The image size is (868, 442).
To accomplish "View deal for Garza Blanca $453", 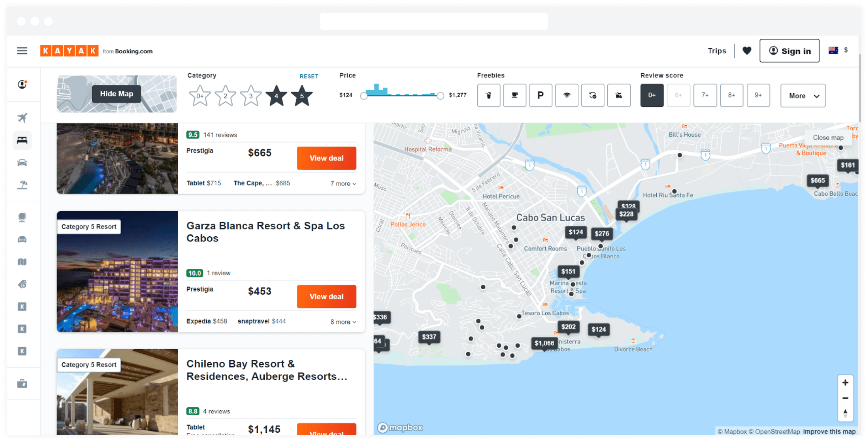I will (326, 296).
